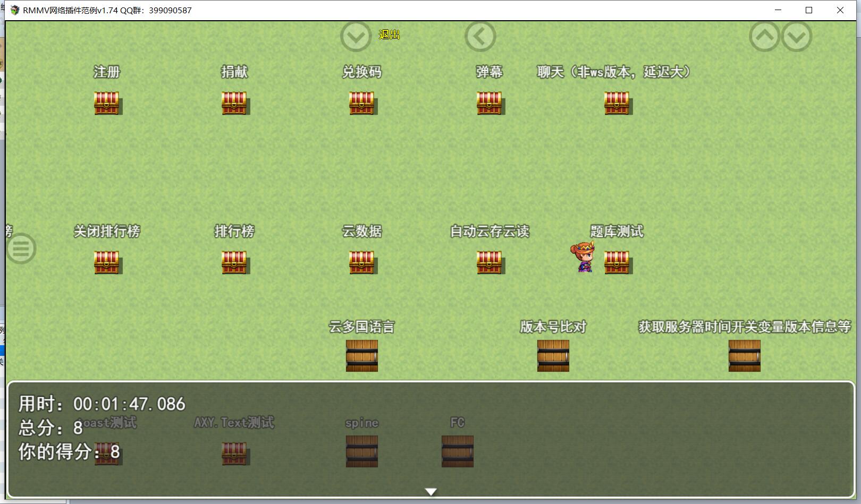Image resolution: width=861 pixels, height=504 pixels.
Task: Click the yellow 退出 label
Action: [x=389, y=35]
